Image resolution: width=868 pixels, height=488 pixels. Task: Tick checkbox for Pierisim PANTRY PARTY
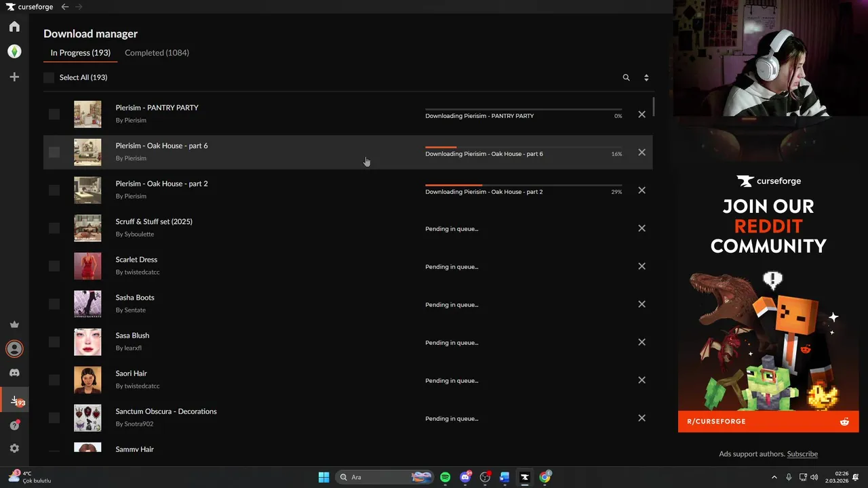click(54, 115)
